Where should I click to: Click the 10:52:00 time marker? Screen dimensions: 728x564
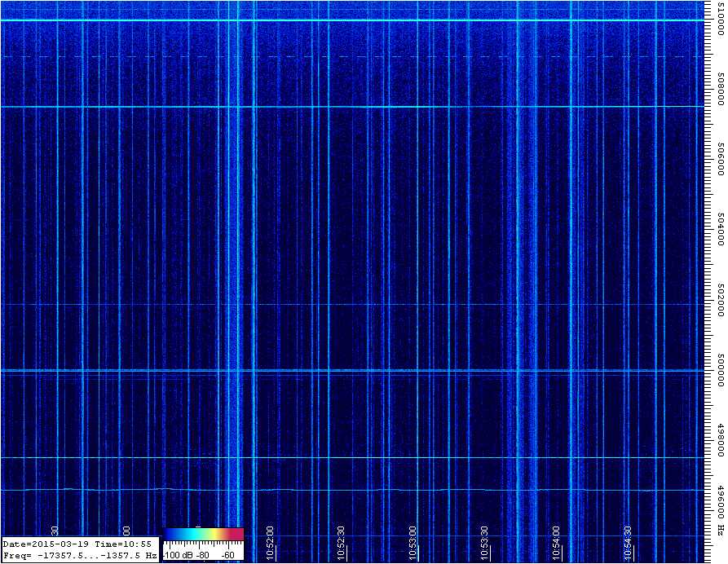270,544
